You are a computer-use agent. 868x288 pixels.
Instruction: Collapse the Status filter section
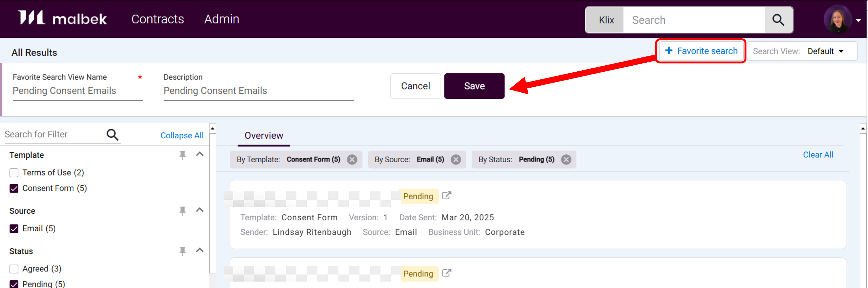(200, 250)
